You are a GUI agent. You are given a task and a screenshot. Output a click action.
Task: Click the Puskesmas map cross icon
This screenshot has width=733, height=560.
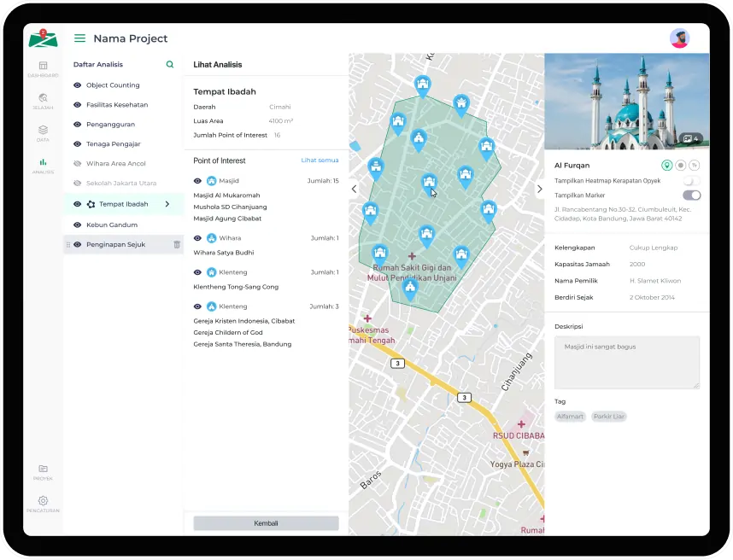click(x=367, y=318)
